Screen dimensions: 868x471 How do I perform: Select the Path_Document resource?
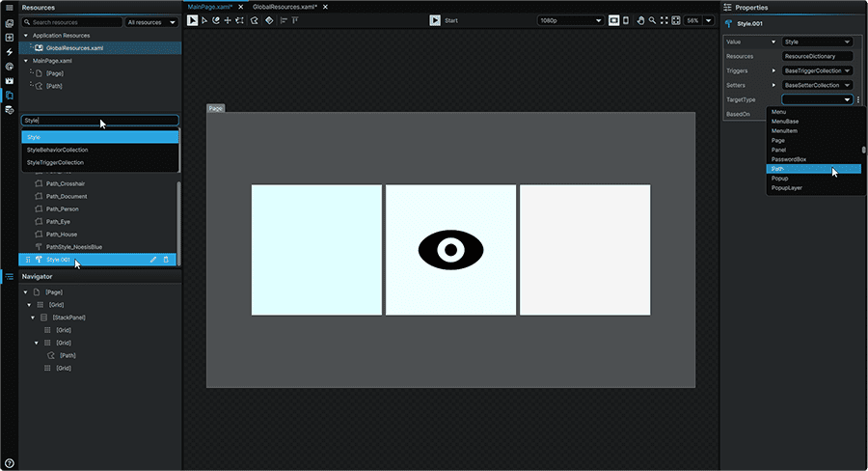click(x=67, y=197)
